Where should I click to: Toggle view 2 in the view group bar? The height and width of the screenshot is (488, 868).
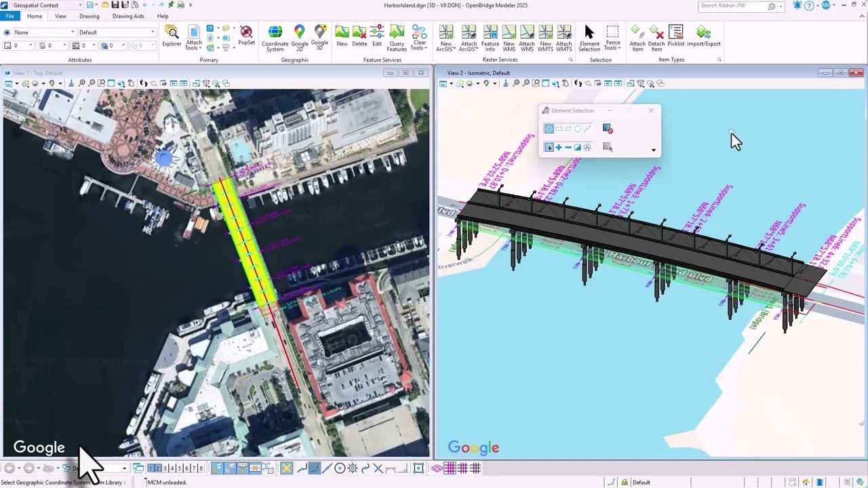tap(158, 468)
